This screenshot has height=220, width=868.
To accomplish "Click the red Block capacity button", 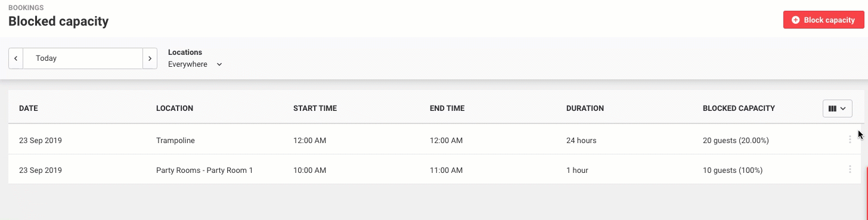I will [823, 20].
